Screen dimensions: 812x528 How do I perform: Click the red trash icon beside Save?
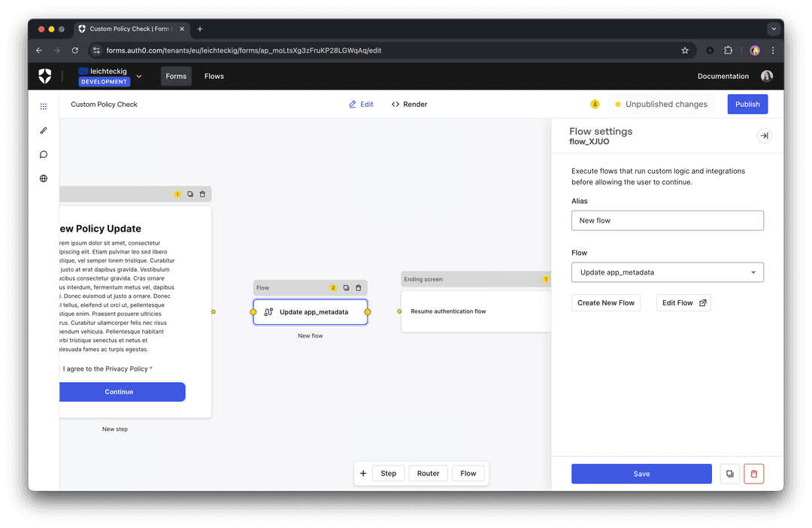[753, 473]
